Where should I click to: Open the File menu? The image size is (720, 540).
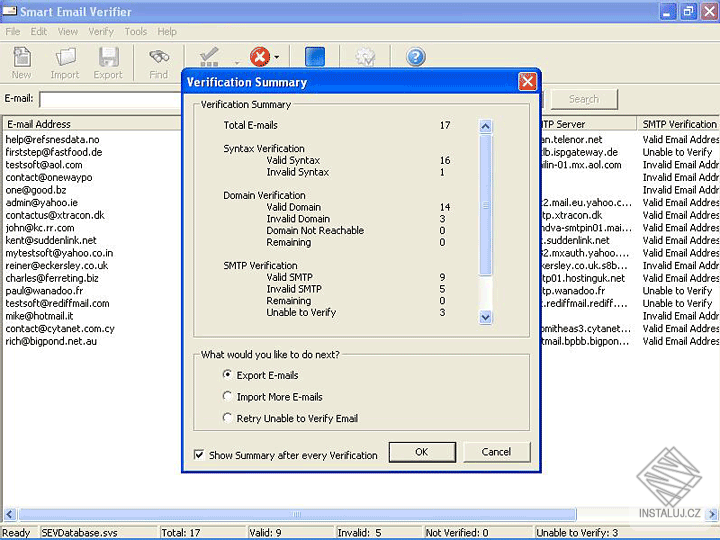click(x=13, y=32)
